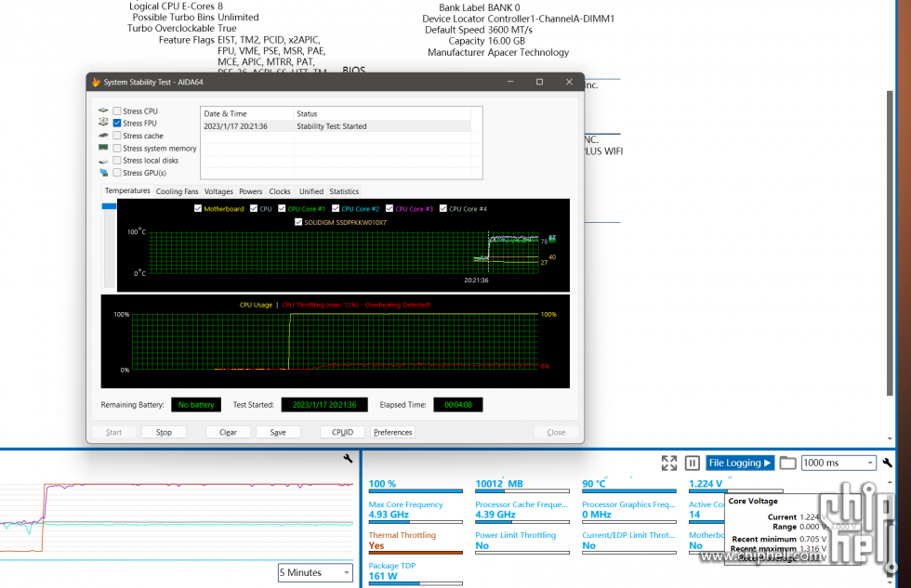
Task: Click the File Logging button
Action: [x=740, y=463]
